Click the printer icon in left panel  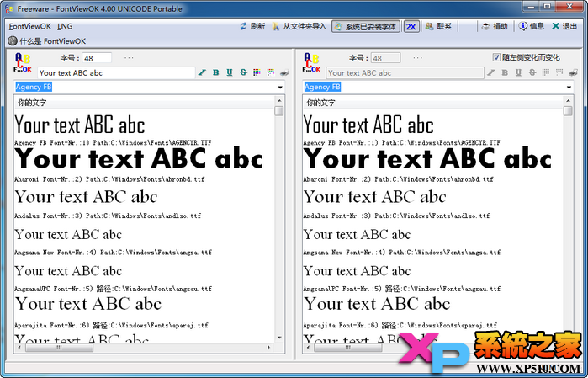click(x=284, y=72)
